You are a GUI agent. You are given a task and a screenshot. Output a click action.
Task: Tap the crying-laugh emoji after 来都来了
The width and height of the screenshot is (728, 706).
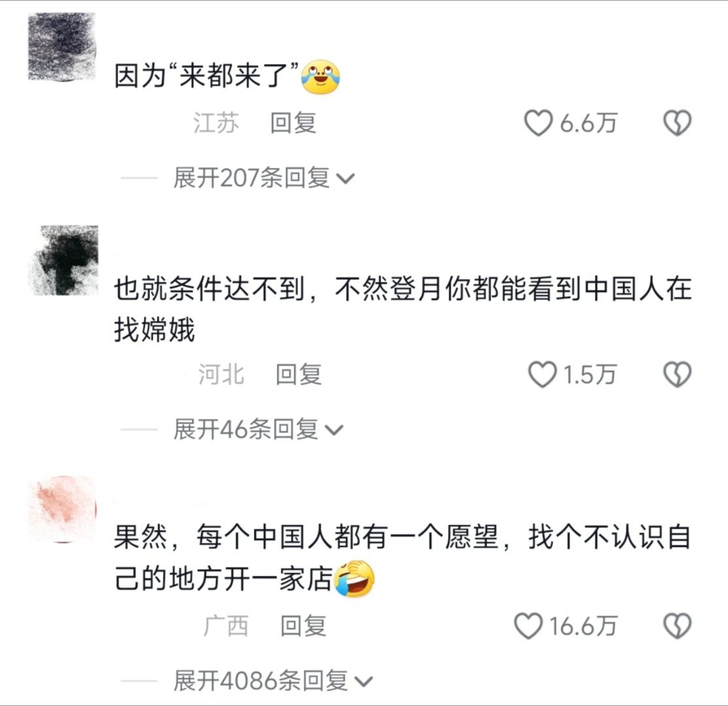[x=321, y=76]
